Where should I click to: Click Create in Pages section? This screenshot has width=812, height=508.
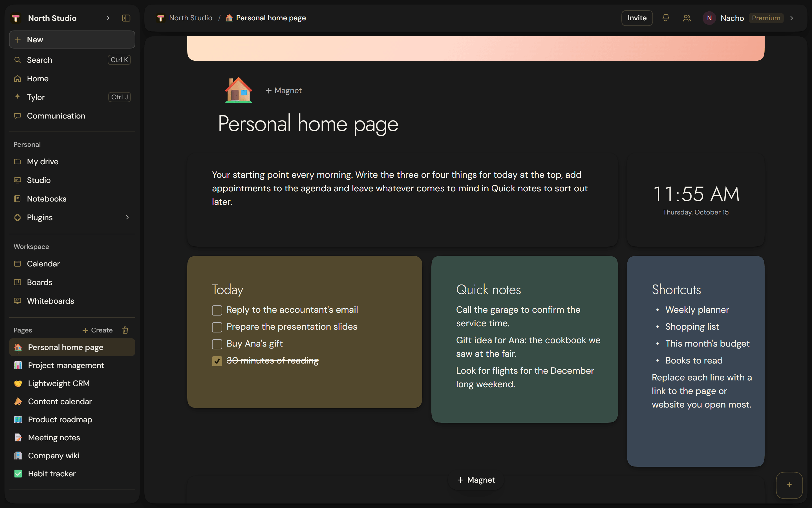(97, 330)
